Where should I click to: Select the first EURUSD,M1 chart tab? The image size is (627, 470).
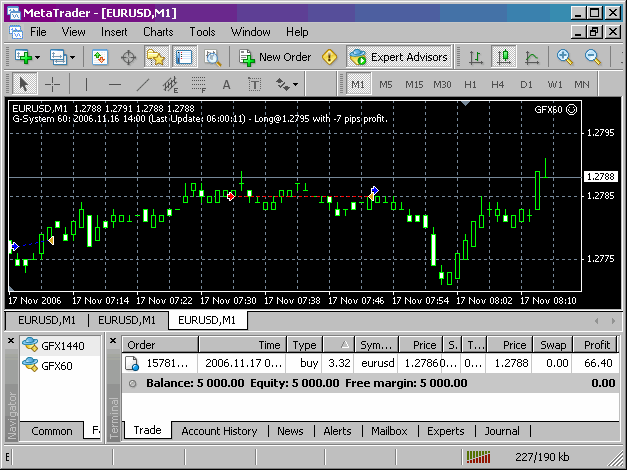47,320
